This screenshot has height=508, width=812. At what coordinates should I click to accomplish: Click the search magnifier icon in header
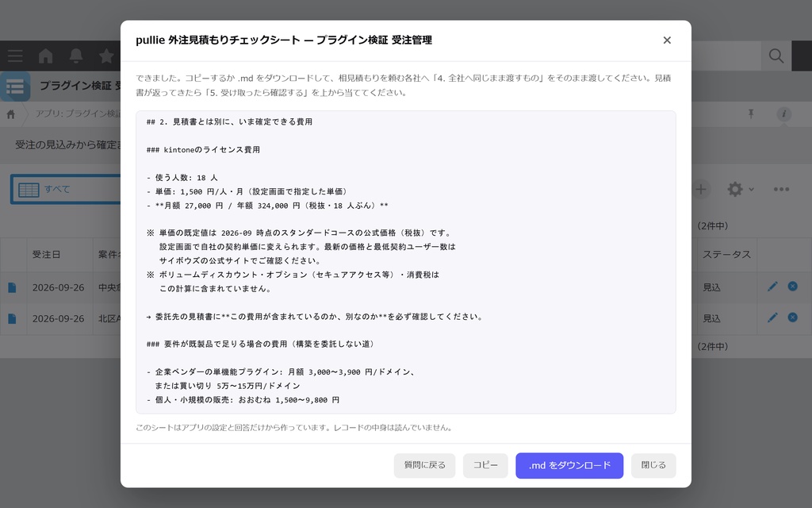click(x=776, y=56)
